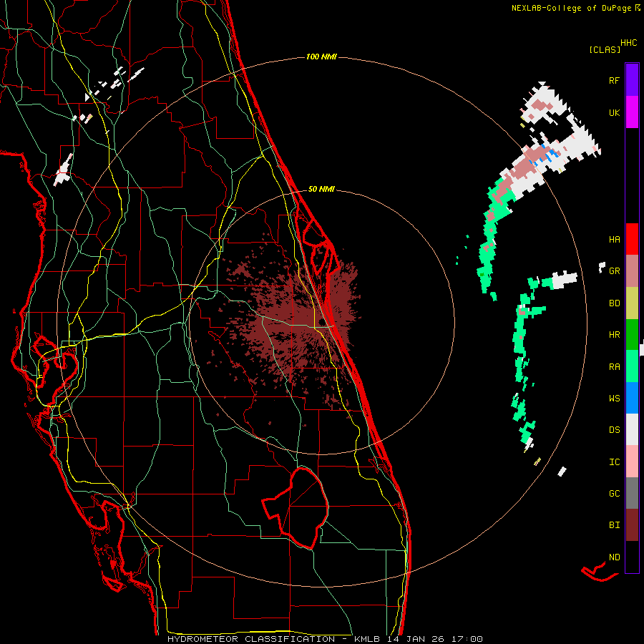Click the DS white legend swatch

click(x=632, y=429)
